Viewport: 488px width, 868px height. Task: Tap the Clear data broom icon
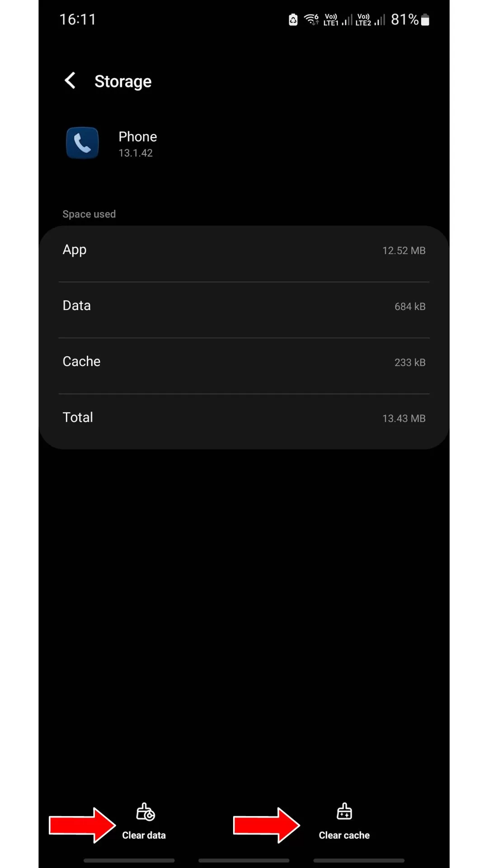coord(145,812)
